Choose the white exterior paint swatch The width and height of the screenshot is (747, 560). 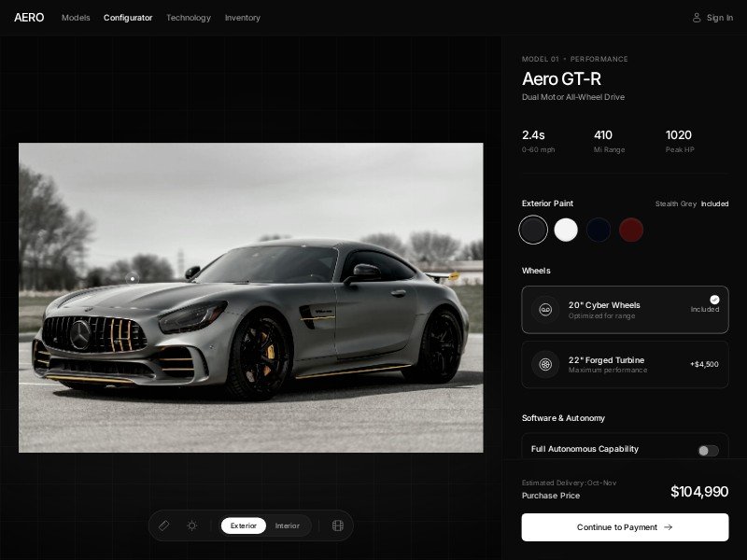coord(566,230)
